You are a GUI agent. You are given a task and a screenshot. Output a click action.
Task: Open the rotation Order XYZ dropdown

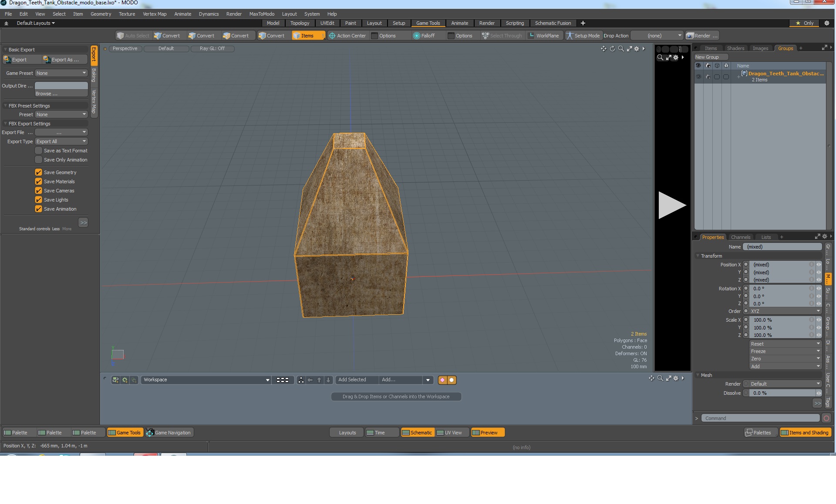(x=785, y=311)
